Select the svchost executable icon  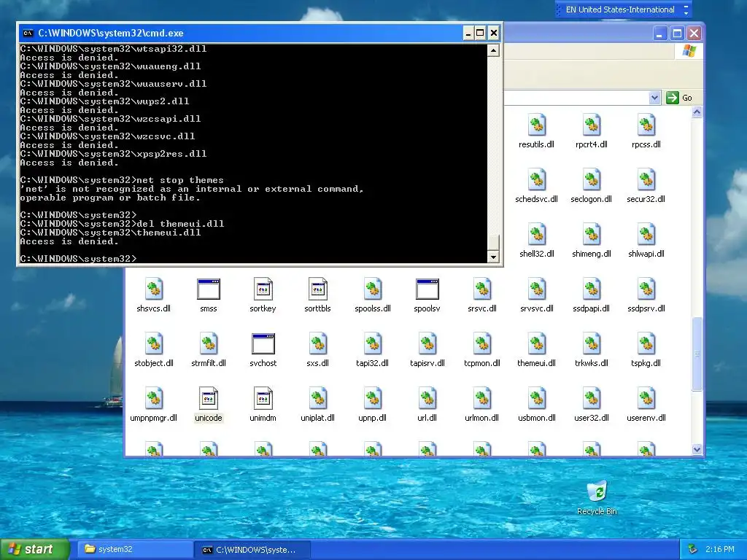point(263,344)
